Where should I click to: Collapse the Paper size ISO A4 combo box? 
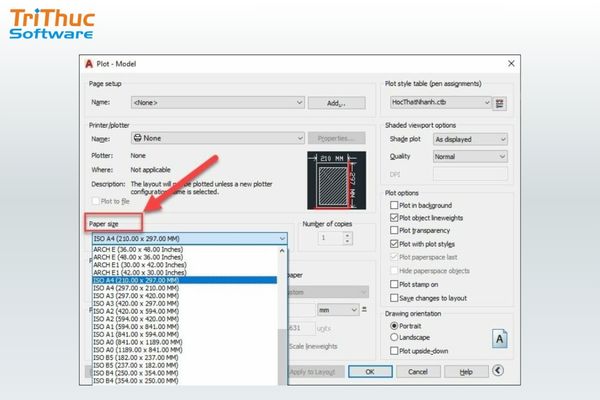pos(190,238)
